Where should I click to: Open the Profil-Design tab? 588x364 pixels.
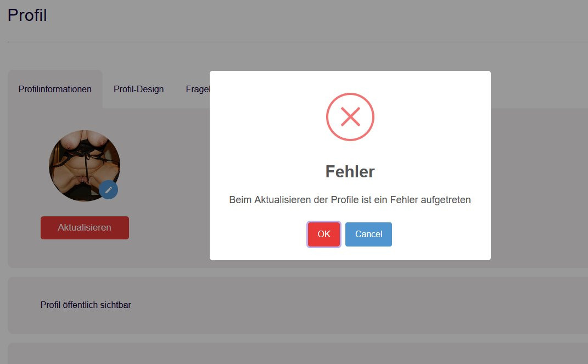coord(138,89)
